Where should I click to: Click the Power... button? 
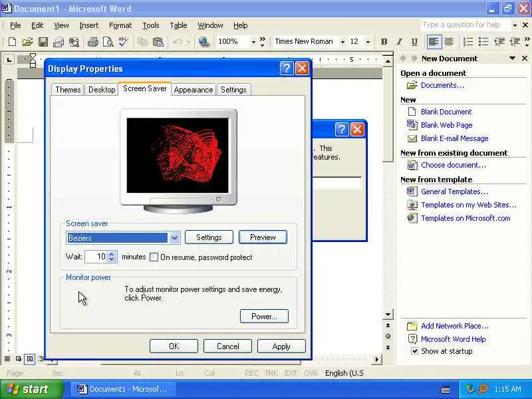pyautogui.click(x=264, y=317)
